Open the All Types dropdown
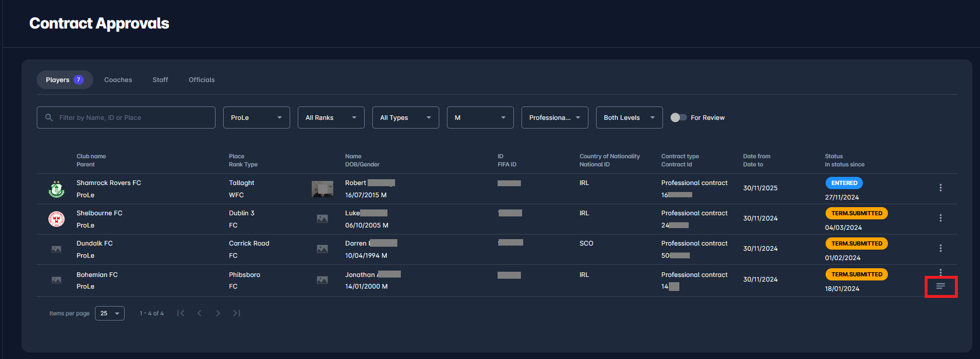Image resolution: width=980 pixels, height=359 pixels. (x=406, y=118)
